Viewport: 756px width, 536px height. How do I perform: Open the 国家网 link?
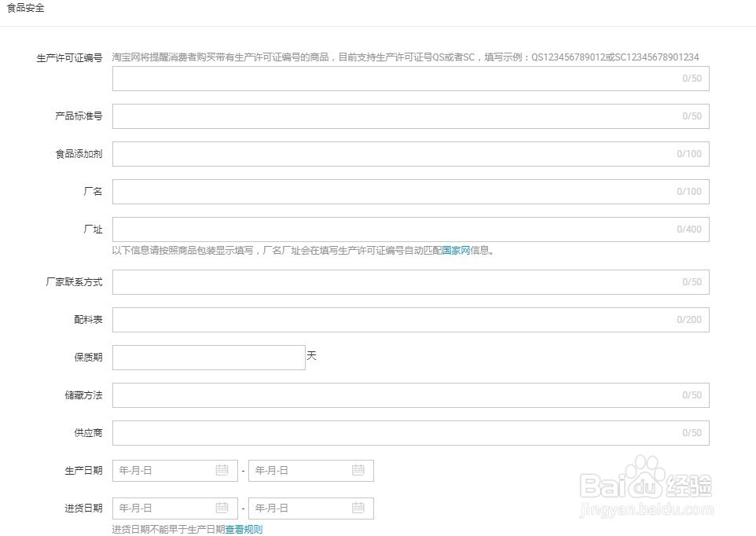(x=456, y=250)
